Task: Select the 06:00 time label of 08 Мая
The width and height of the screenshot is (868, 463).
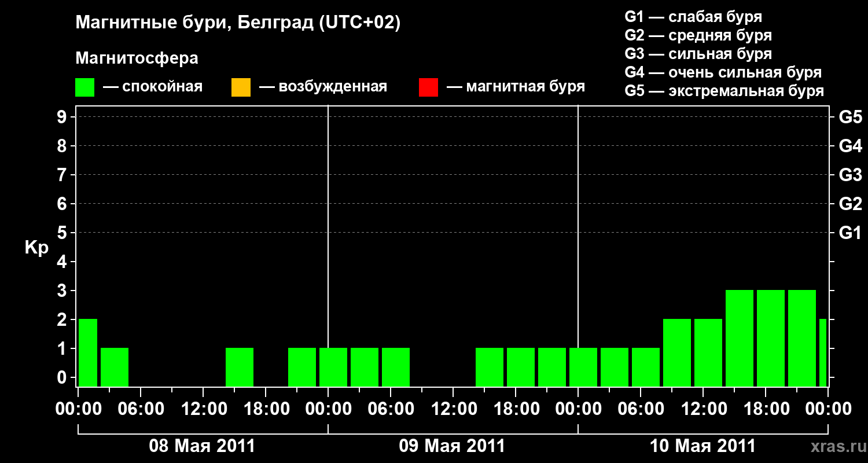Action: (x=141, y=409)
